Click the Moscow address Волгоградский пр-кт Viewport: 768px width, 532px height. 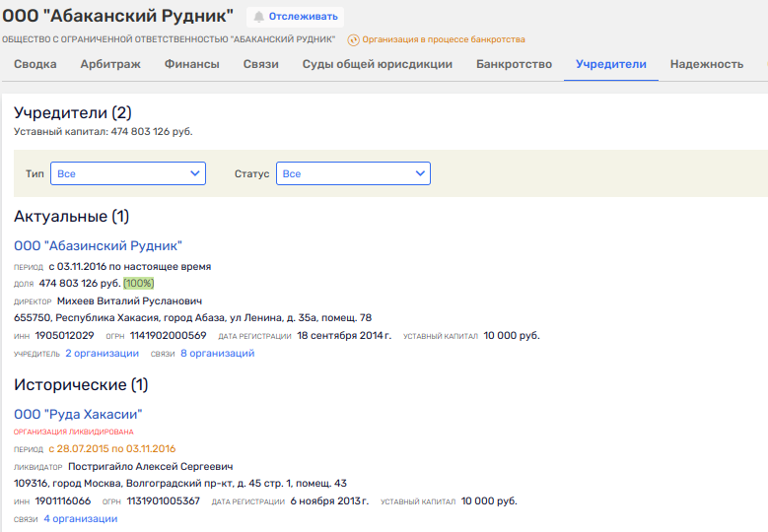point(180,484)
